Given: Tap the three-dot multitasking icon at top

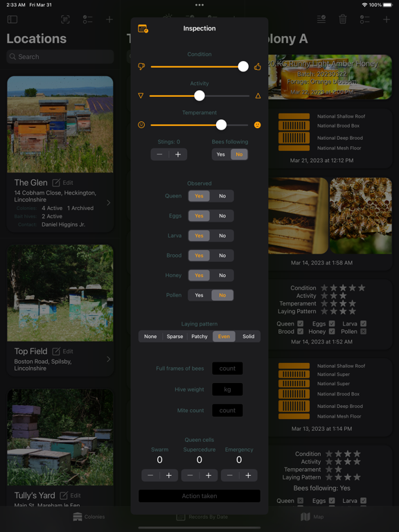Looking at the screenshot, I should (x=199, y=5).
